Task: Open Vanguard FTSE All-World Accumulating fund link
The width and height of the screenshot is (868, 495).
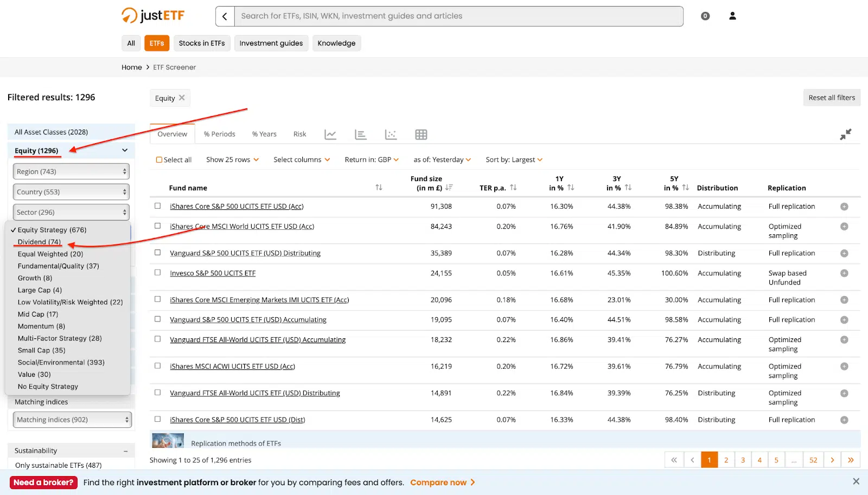Action: point(258,340)
